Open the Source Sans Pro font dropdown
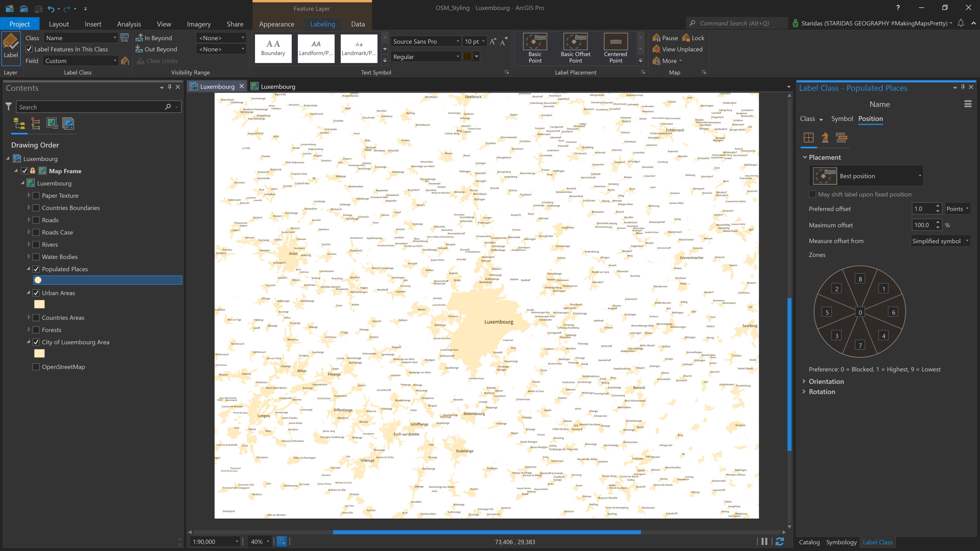Image resolution: width=980 pixels, height=551 pixels. point(458,41)
